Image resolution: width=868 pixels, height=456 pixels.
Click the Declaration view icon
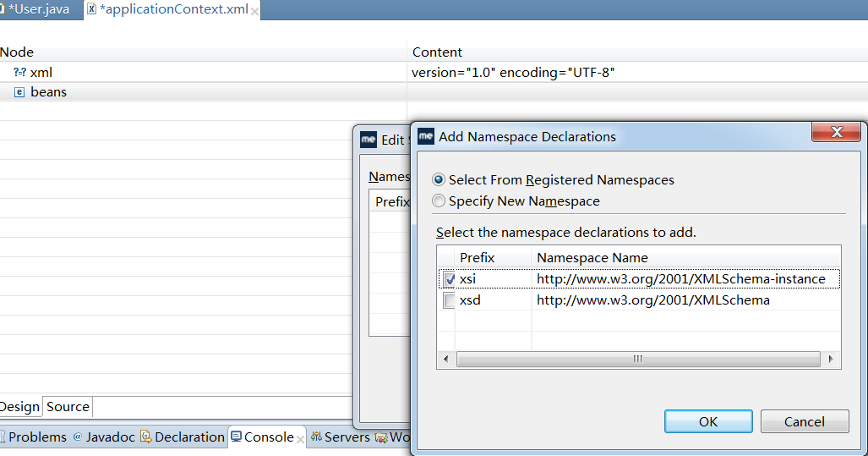coord(145,437)
